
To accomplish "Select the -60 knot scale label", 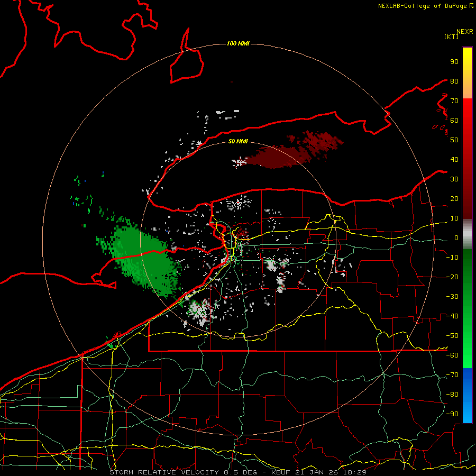I will [x=452, y=355].
